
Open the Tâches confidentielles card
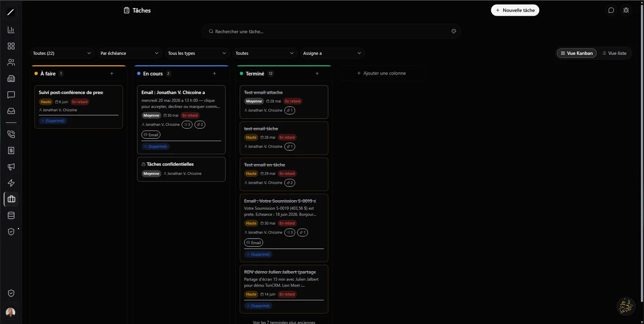(x=181, y=169)
